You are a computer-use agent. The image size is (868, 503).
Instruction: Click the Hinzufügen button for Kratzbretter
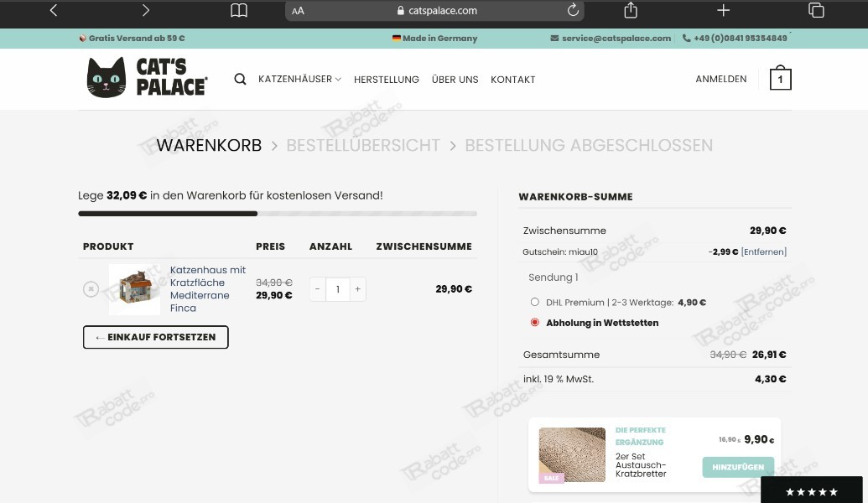pos(738,467)
